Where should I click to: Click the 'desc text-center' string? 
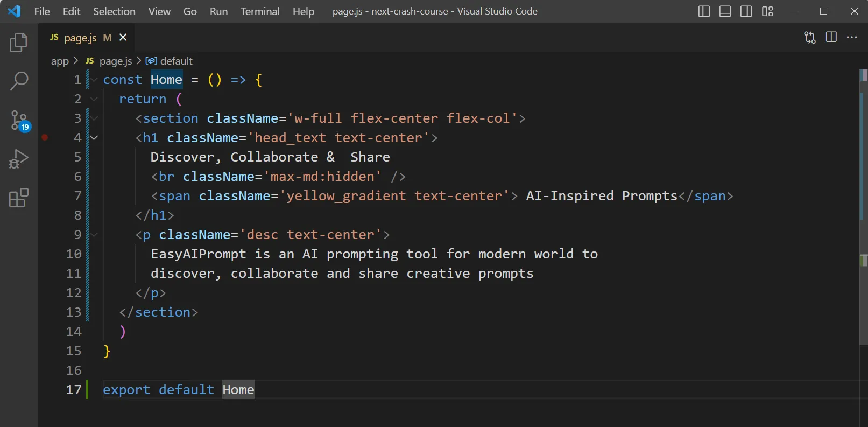point(310,235)
